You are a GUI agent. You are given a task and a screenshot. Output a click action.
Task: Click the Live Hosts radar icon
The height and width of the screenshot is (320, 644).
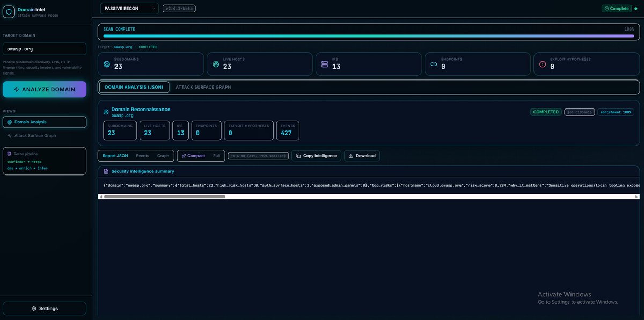pyautogui.click(x=216, y=64)
